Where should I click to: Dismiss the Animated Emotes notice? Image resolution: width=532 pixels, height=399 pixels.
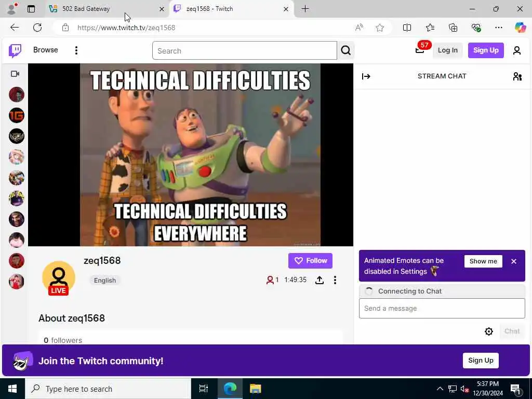pos(514,261)
